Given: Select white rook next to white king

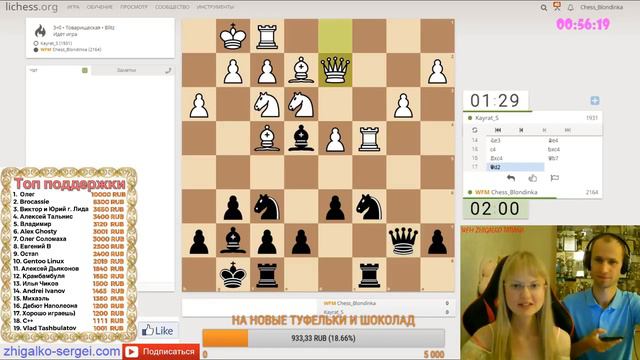Looking at the screenshot, I should click(267, 36).
